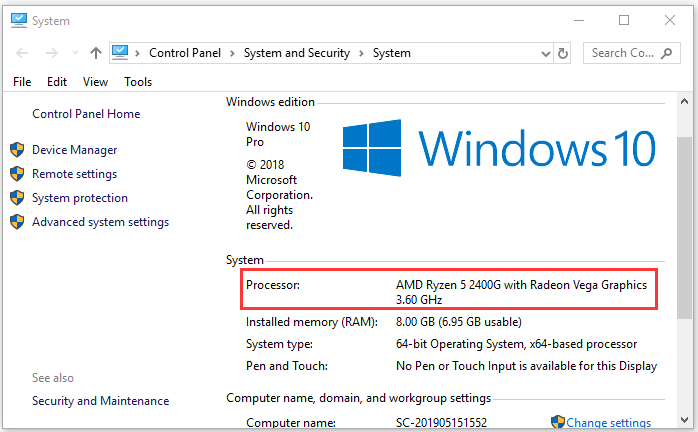698x432 pixels.
Task: Click the Advanced system settings shield icon
Action: click(17, 222)
